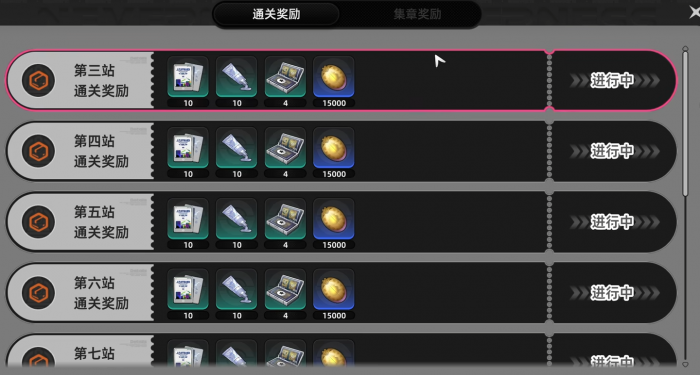Click the data card reward icon in 第三站 row
Screen dimensions: 700x375
pyautogui.click(x=188, y=76)
